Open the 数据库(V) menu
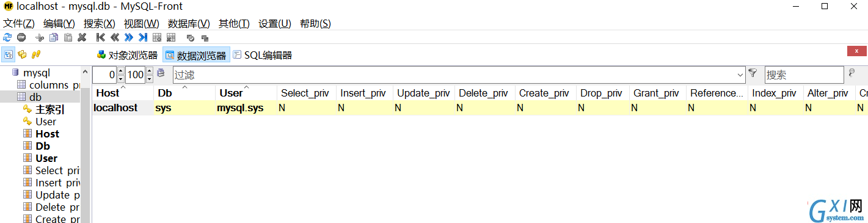 click(189, 23)
